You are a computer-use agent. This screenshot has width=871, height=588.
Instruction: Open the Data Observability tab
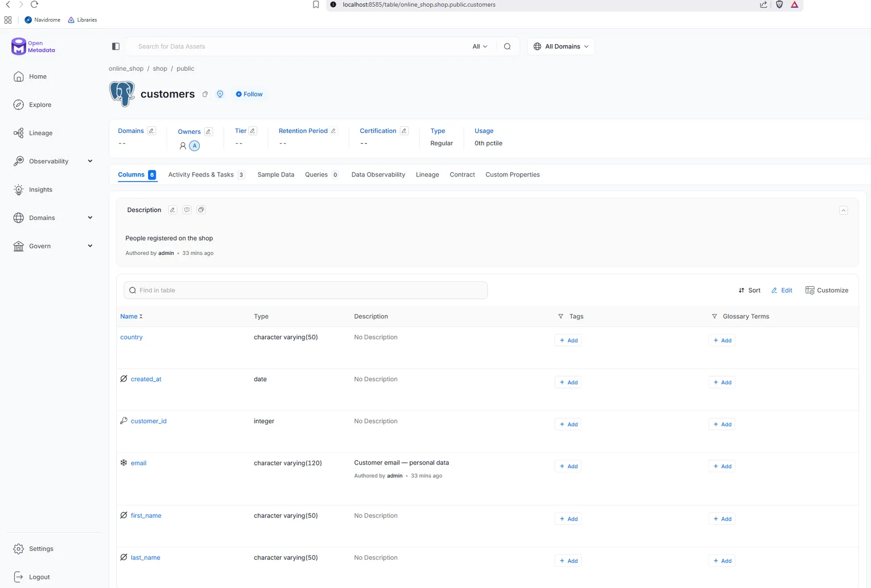click(378, 175)
